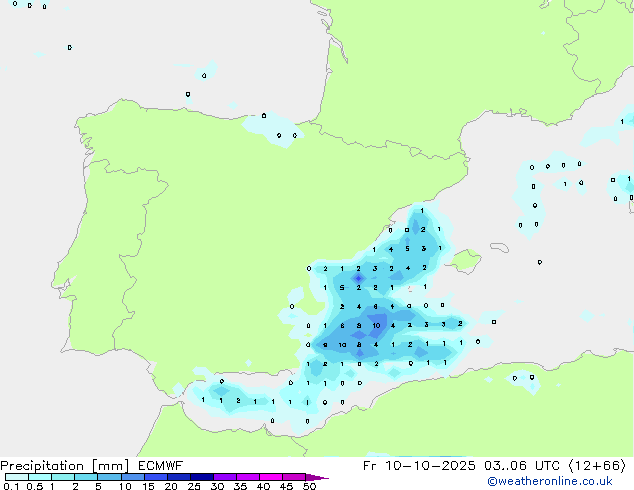
Task: Click the 5–10 mm legend color swatch
Action: (x=109, y=477)
